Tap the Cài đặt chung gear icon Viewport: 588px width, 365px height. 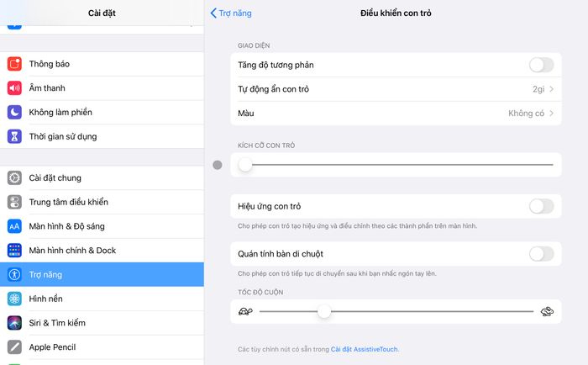pos(15,177)
